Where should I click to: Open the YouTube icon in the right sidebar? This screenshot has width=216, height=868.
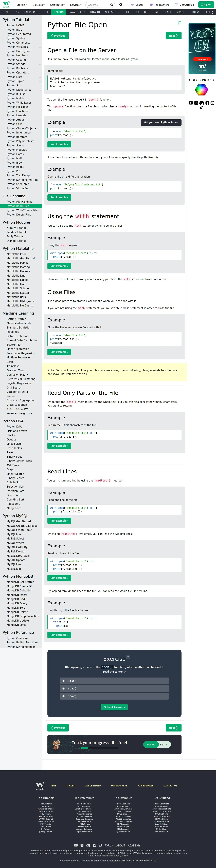tap(191, 103)
